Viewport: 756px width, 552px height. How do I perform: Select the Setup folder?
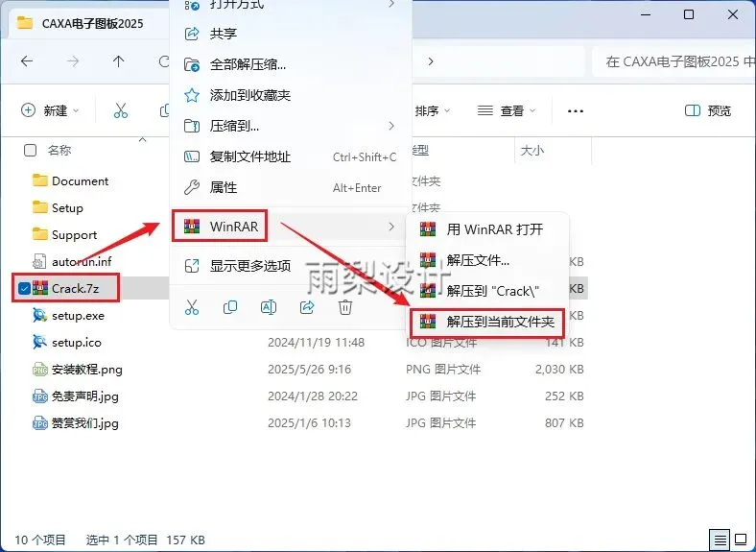click(x=67, y=208)
